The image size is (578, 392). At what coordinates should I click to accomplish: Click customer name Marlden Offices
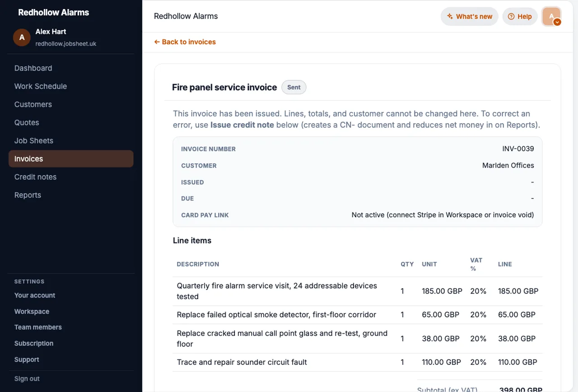508,165
